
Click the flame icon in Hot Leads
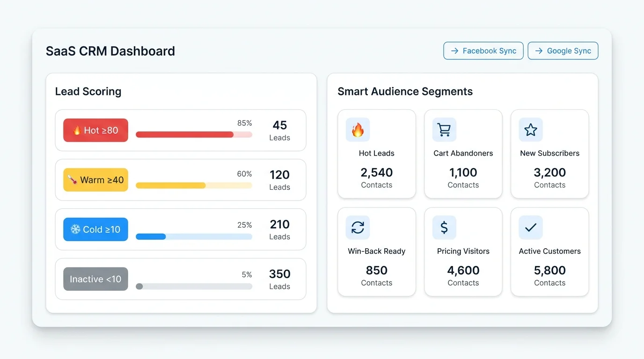click(x=358, y=130)
